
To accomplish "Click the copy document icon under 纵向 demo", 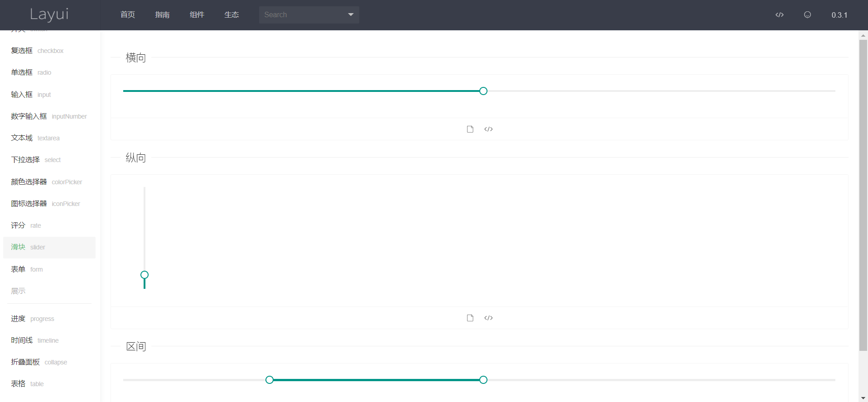I will (x=470, y=318).
